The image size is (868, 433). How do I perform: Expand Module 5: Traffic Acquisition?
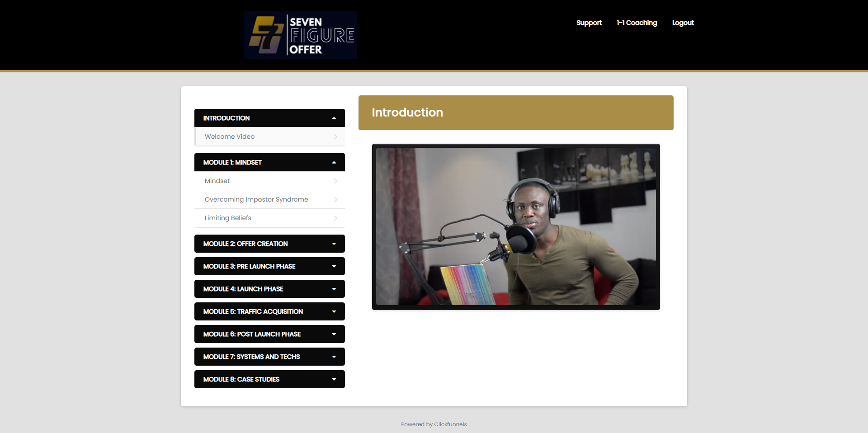click(x=269, y=311)
